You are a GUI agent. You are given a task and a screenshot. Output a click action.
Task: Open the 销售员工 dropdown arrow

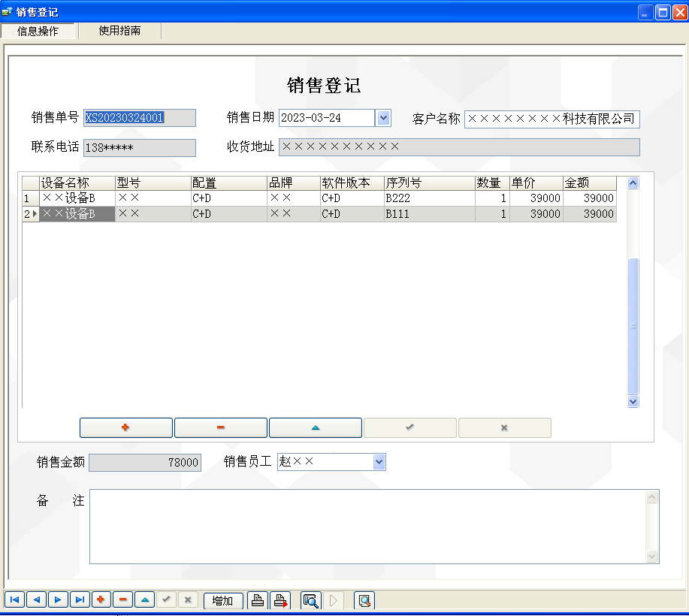tap(379, 462)
